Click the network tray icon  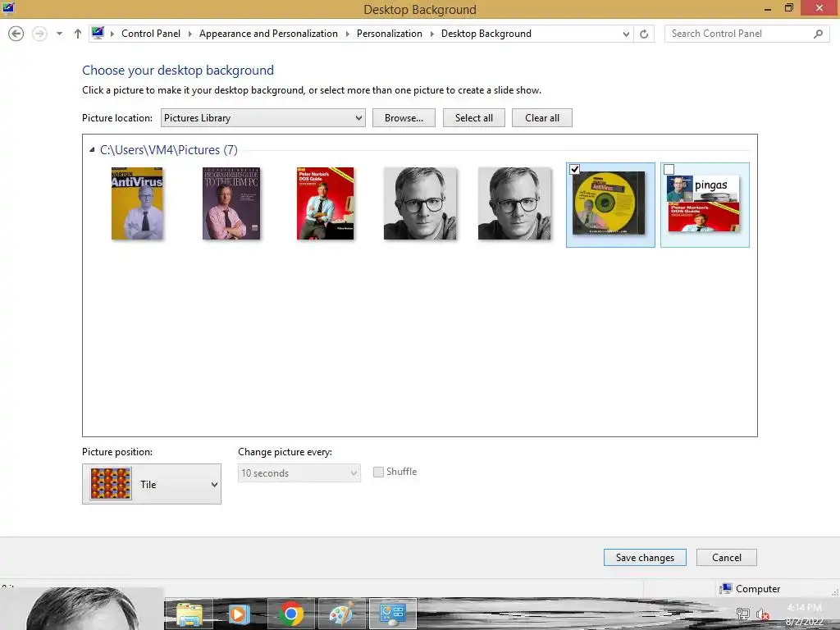(x=742, y=614)
